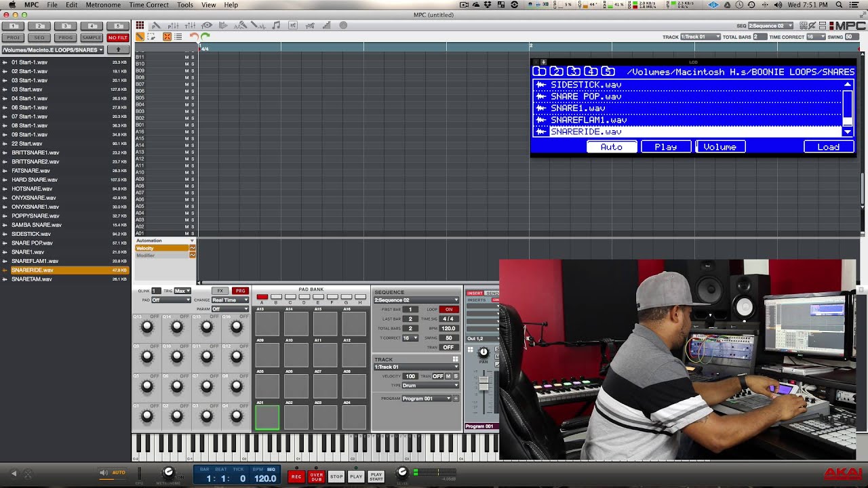This screenshot has width=868, height=488.
Task: Click Play in LCD window
Action: pyautogui.click(x=665, y=146)
